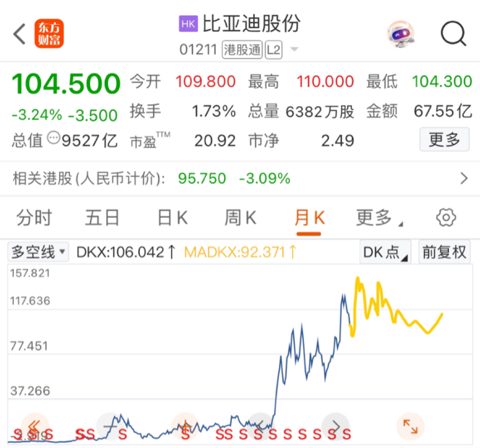Tap the -3.500 price change value
Viewport: 480px width, 448px height.
pos(93,115)
